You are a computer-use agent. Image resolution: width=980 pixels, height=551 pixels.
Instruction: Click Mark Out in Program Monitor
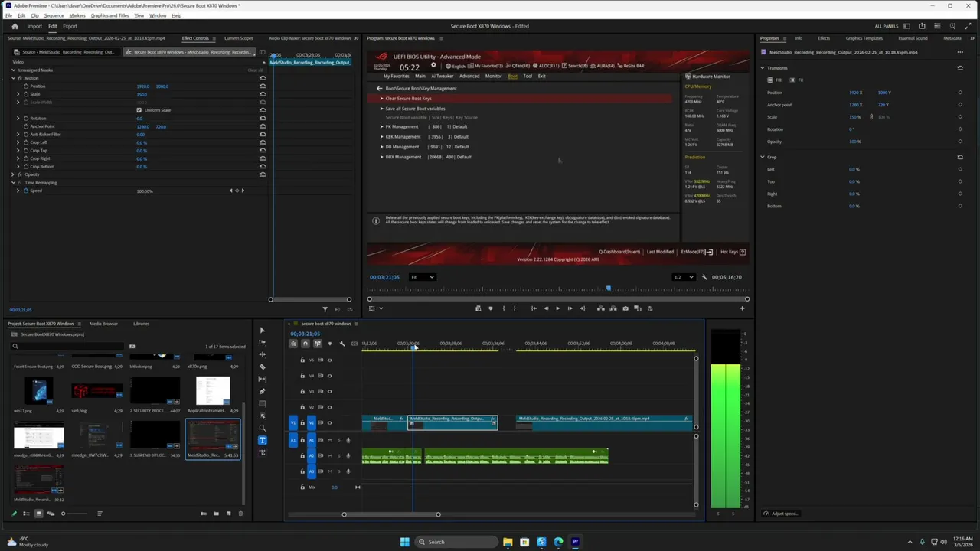[514, 308]
